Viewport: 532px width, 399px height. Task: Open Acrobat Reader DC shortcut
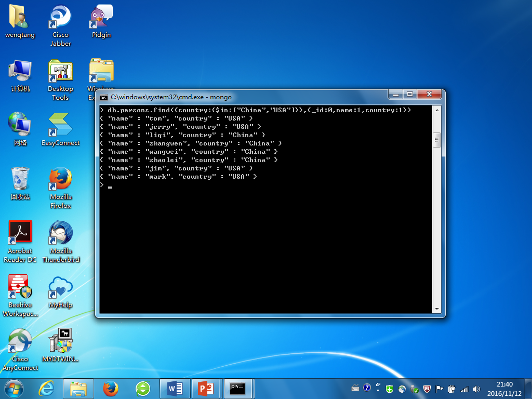(20, 242)
